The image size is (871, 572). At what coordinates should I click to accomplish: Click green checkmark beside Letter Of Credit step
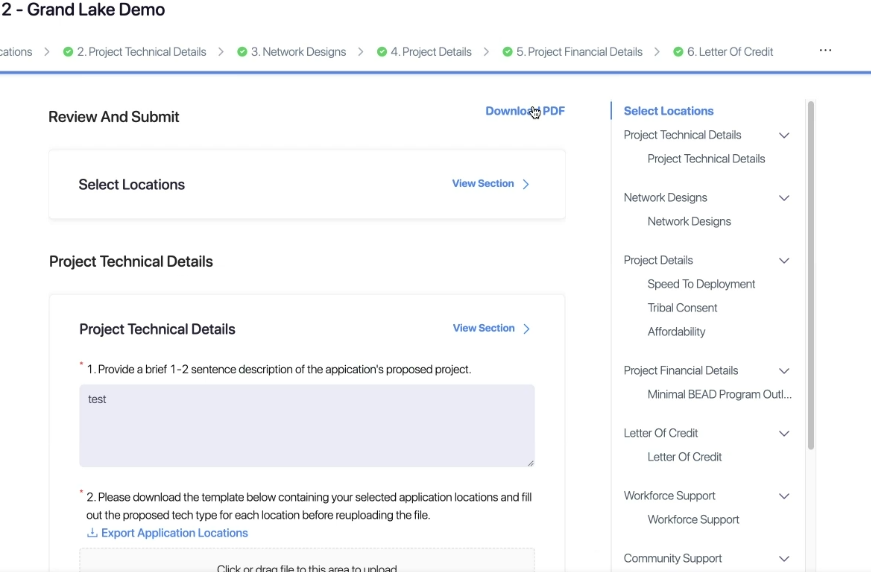pyautogui.click(x=678, y=52)
